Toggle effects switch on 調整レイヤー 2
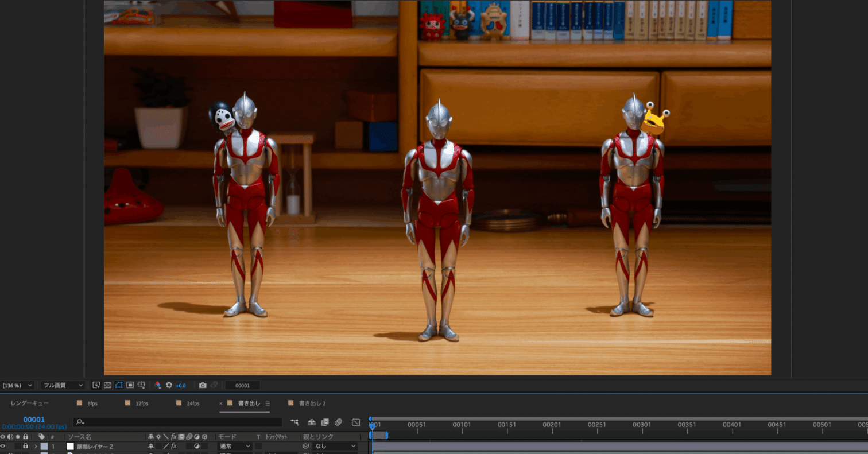Image resolution: width=868 pixels, height=454 pixels. (x=174, y=446)
